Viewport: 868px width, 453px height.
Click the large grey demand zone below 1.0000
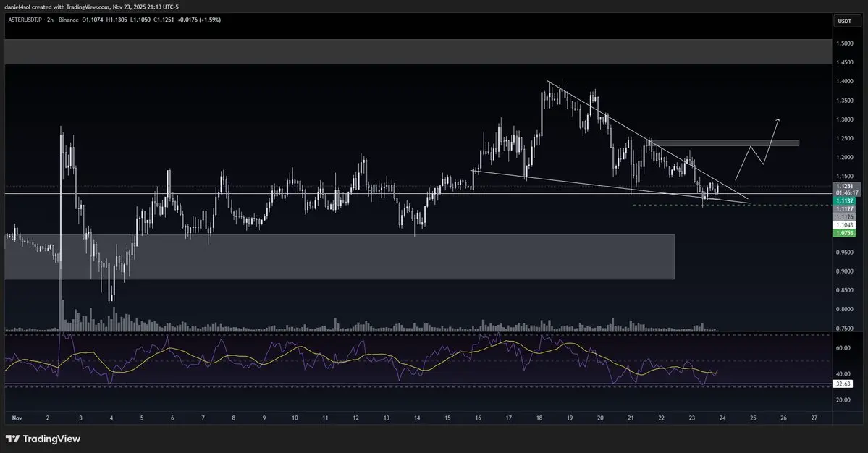click(x=362, y=256)
